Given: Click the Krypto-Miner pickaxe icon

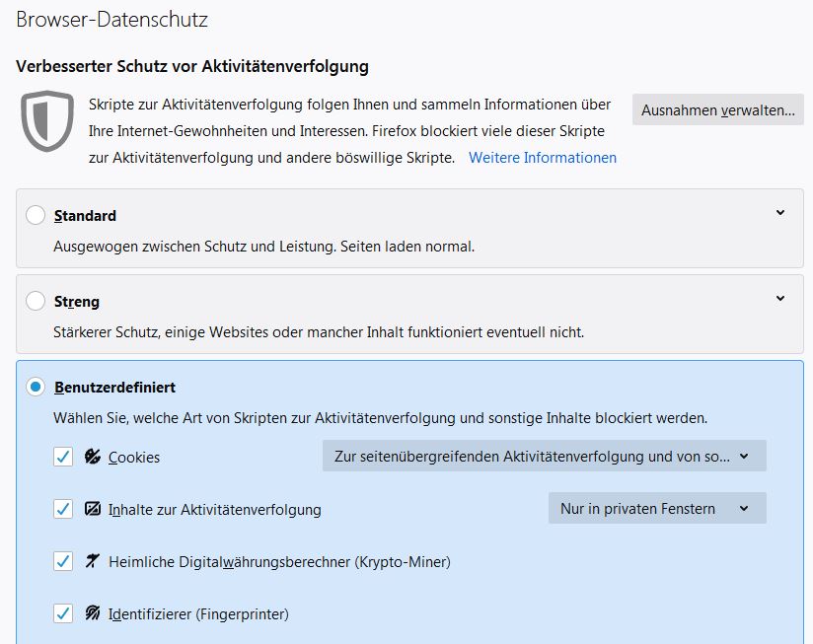Looking at the screenshot, I should coord(93,561).
